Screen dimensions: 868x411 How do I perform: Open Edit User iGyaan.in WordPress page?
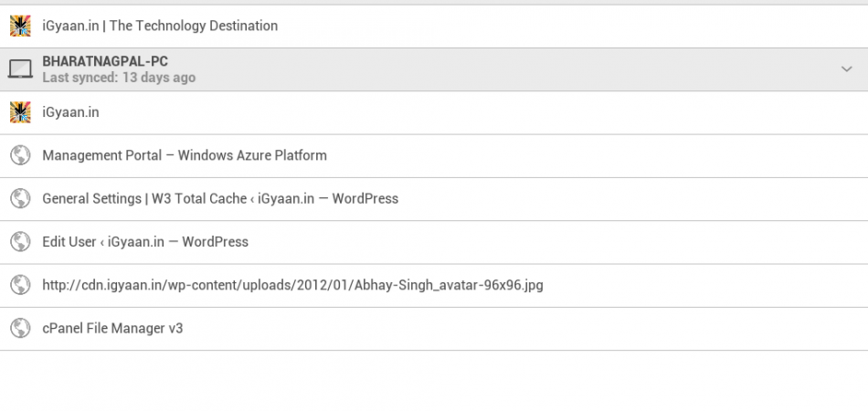145,242
